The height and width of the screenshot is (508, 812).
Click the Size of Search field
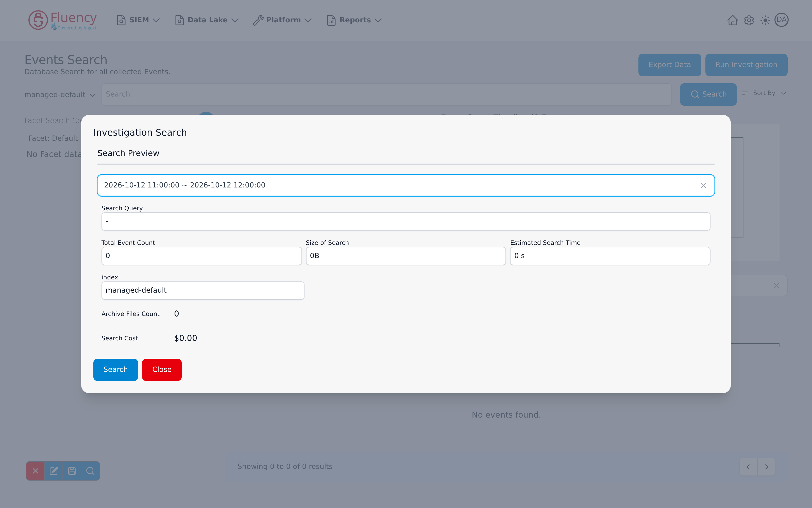point(406,256)
